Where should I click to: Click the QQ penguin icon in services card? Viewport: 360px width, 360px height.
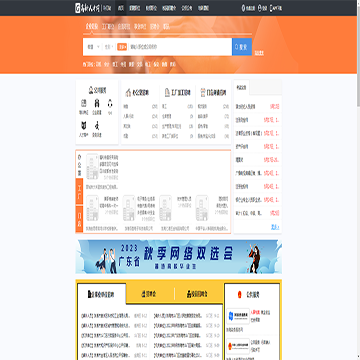[110, 104]
